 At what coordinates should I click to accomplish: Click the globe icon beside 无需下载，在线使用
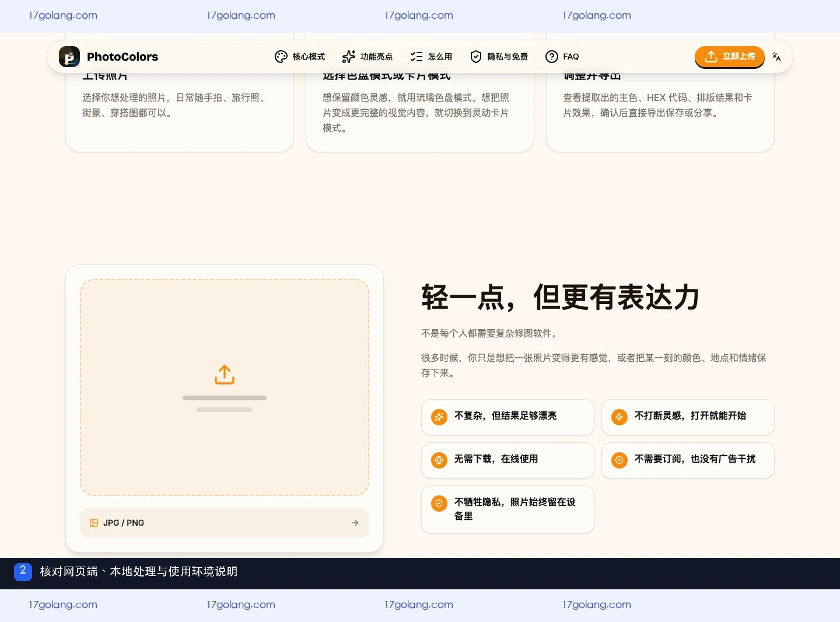[439, 460]
